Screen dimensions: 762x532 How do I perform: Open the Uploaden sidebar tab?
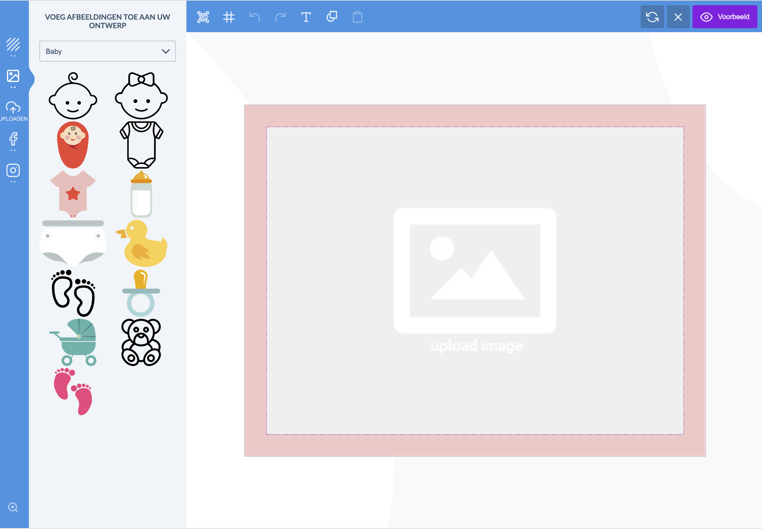pos(13,111)
